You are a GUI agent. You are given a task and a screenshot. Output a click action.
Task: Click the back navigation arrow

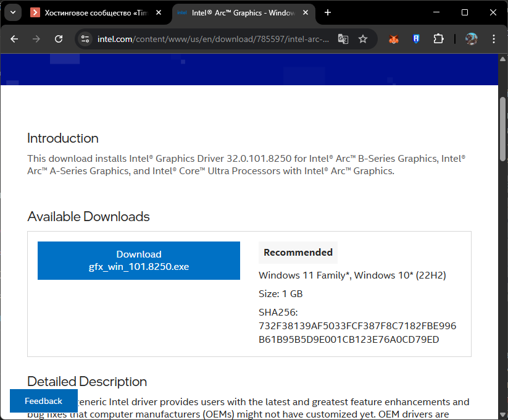14,38
